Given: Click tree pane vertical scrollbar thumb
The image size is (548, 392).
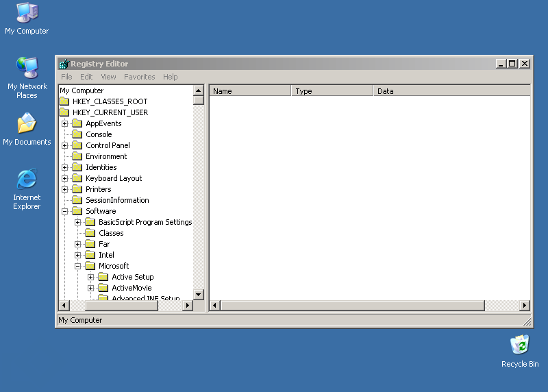Looking at the screenshot, I should click(x=198, y=100).
